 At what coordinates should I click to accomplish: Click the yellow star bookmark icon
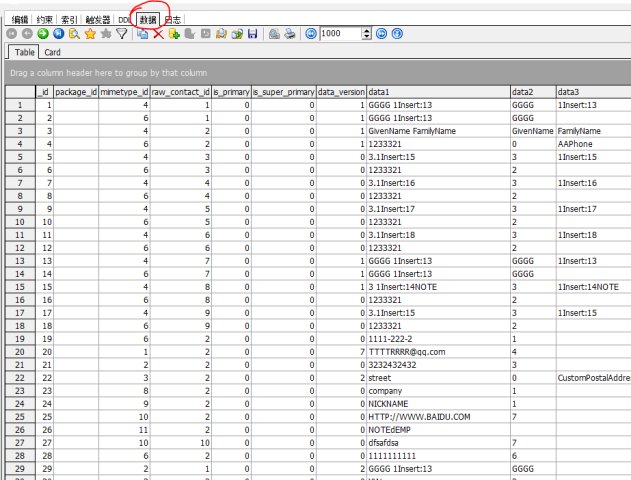click(x=90, y=34)
